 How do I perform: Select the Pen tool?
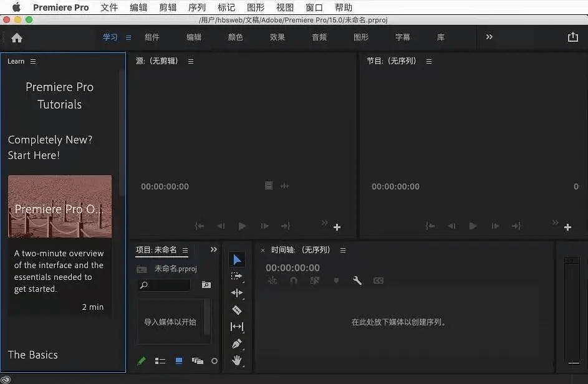coord(237,343)
